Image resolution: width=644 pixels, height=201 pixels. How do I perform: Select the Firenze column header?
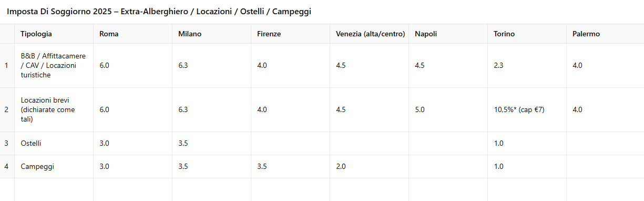click(290, 34)
